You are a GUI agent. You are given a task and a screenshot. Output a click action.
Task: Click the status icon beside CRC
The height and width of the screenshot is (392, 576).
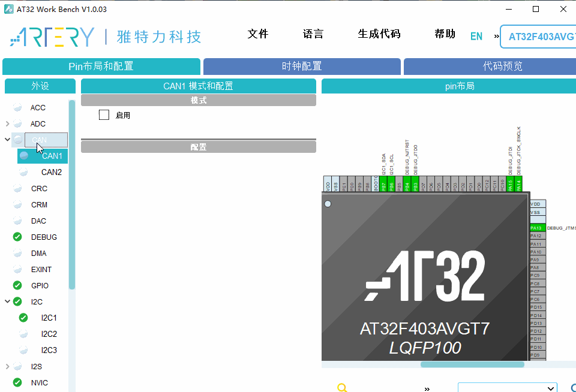[x=17, y=188]
